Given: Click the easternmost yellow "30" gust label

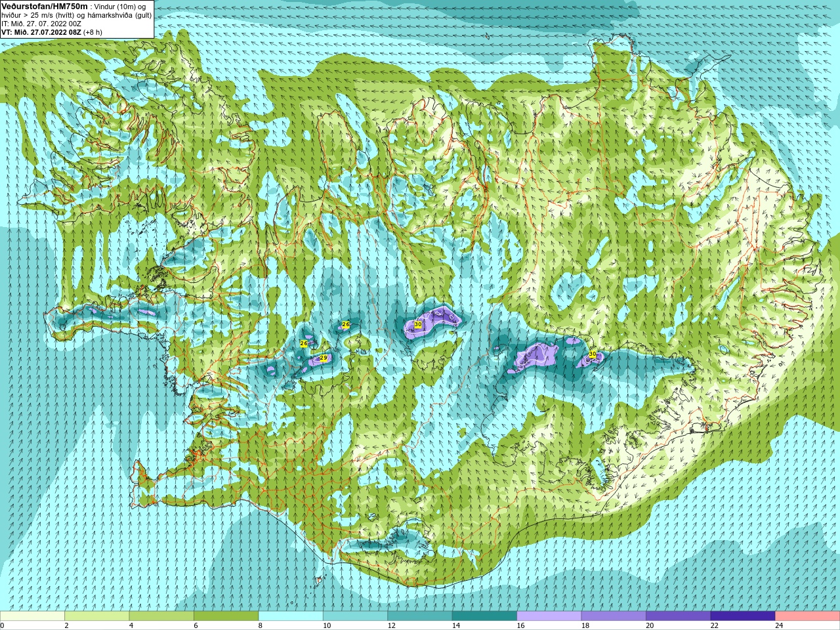Looking at the screenshot, I should [593, 354].
